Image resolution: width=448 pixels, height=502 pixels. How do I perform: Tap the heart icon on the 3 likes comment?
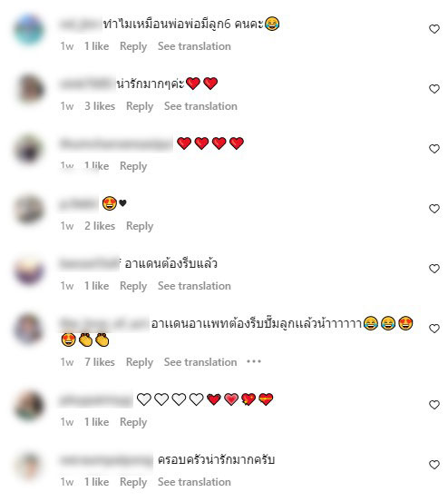tap(433, 89)
